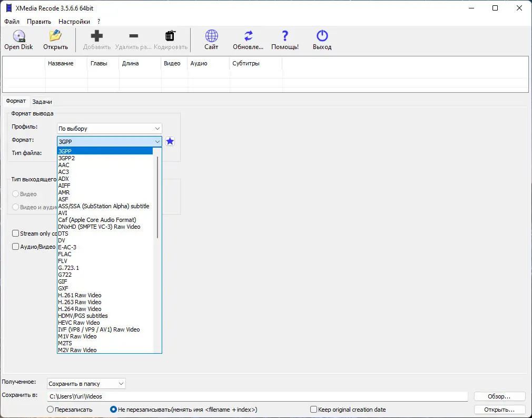Choose H.264 Raw Video option
532x418 pixels.
[x=105, y=309]
